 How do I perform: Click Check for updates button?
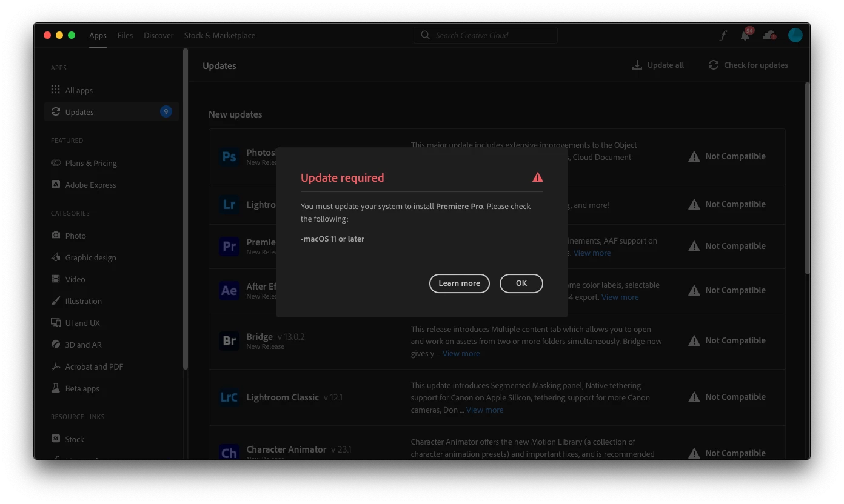(748, 65)
